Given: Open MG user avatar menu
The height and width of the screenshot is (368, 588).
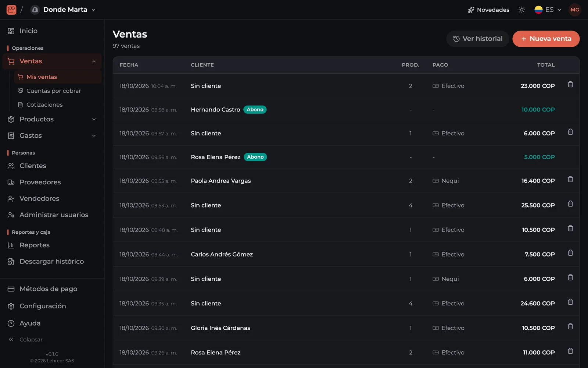Looking at the screenshot, I should coord(575,10).
